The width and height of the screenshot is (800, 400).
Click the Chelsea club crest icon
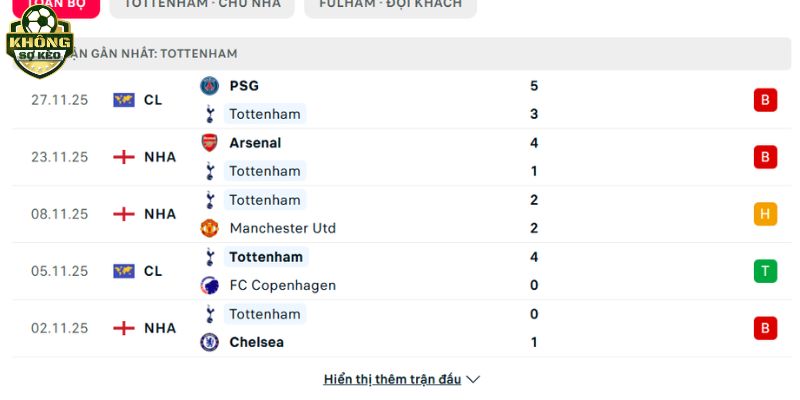(209, 342)
